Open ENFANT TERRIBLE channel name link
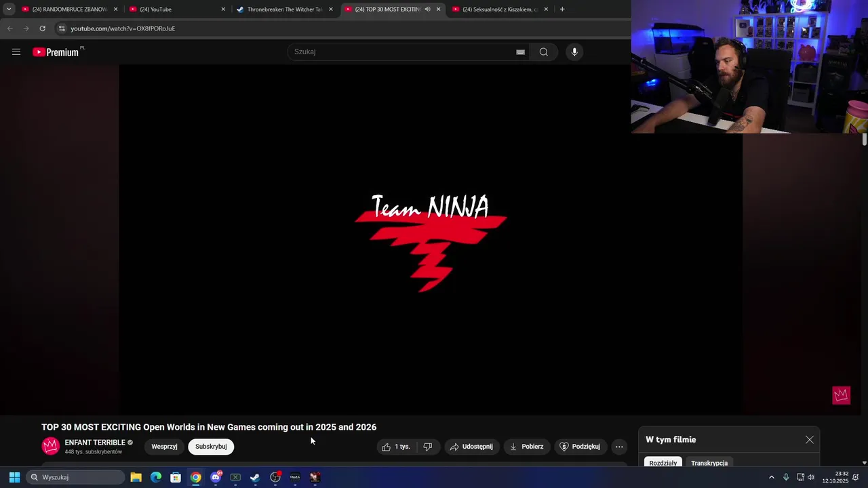This screenshot has height=488, width=868. [95, 443]
